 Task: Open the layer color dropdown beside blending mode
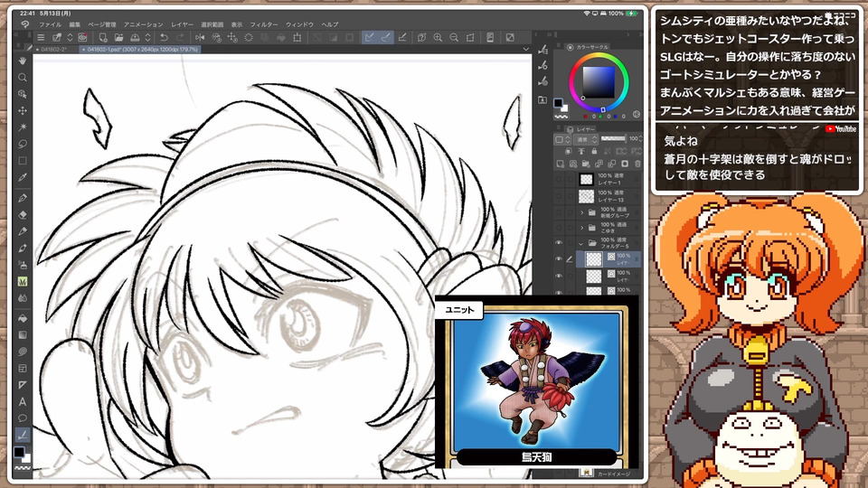click(x=563, y=139)
